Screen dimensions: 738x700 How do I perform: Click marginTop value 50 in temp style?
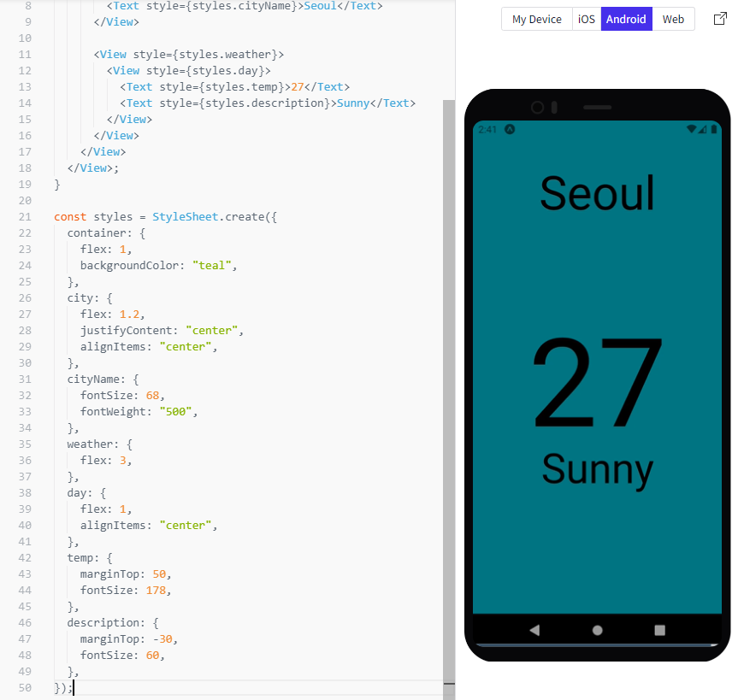click(159, 574)
